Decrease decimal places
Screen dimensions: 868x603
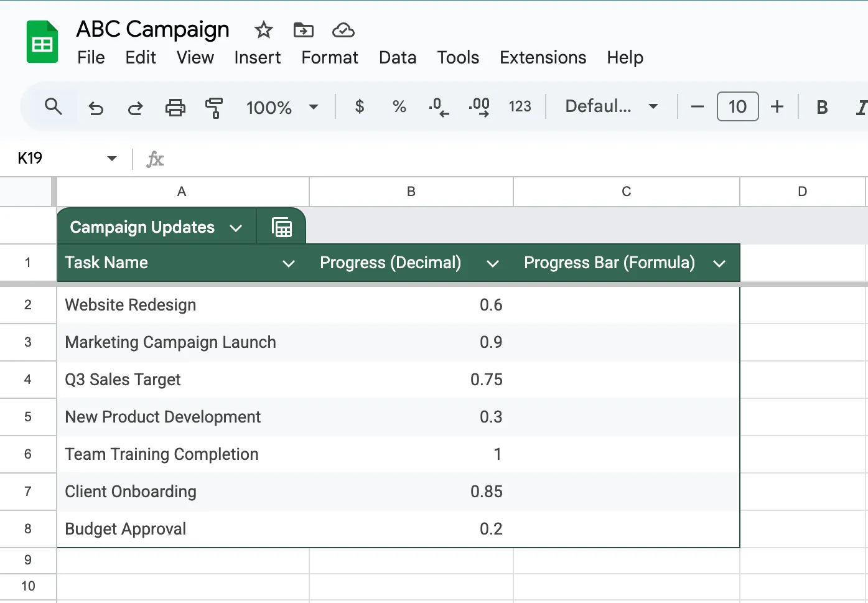[x=439, y=107]
